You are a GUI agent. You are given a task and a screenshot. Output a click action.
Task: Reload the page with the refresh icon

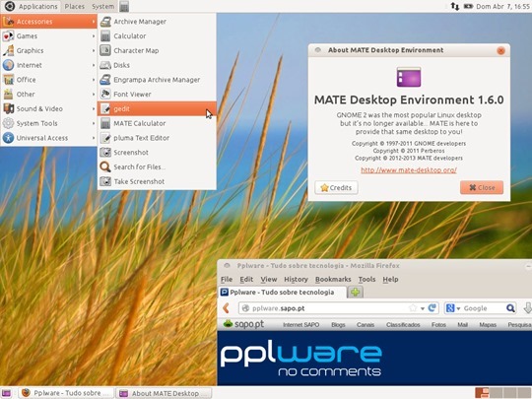click(432, 307)
